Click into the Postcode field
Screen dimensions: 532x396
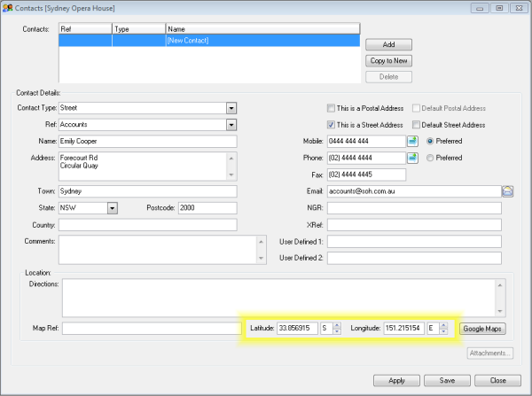click(x=207, y=207)
